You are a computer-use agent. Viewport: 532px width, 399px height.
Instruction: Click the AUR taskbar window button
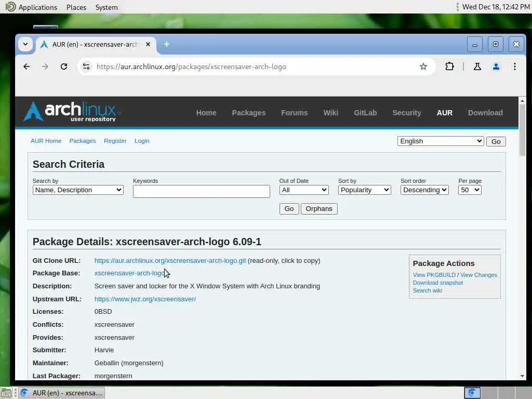coord(61,393)
